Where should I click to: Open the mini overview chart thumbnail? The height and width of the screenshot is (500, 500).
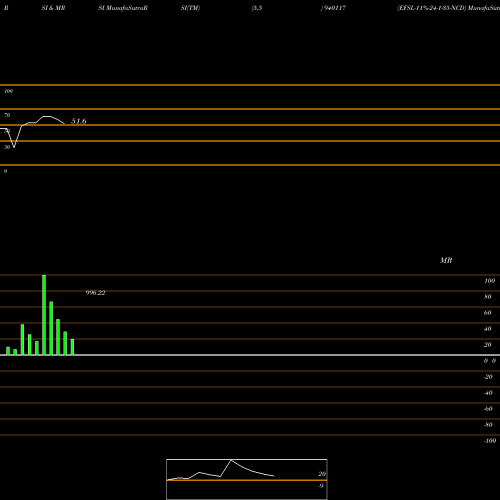click(x=247, y=479)
